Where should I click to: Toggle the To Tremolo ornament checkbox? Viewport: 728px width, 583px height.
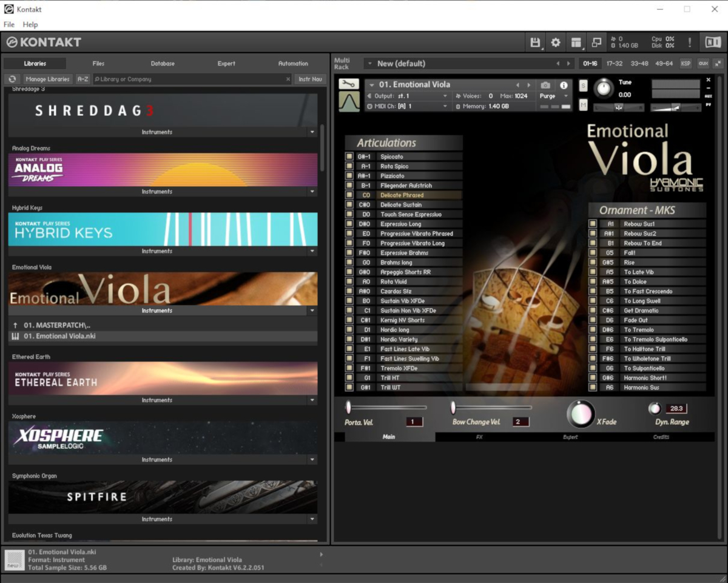[593, 330]
